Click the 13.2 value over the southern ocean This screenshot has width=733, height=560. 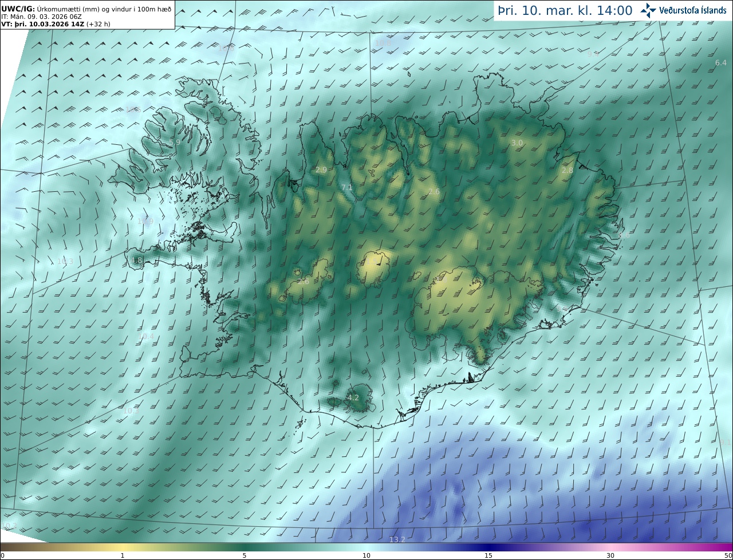click(397, 539)
